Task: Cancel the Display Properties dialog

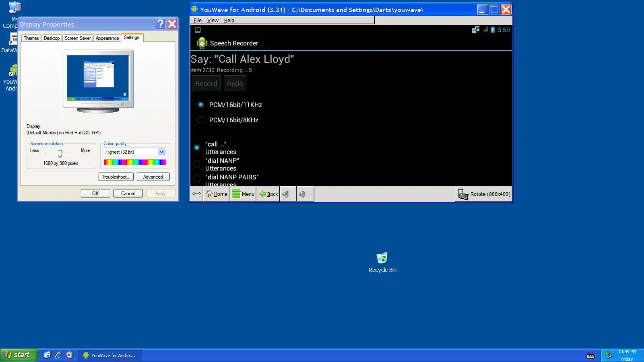Action: 128,193
